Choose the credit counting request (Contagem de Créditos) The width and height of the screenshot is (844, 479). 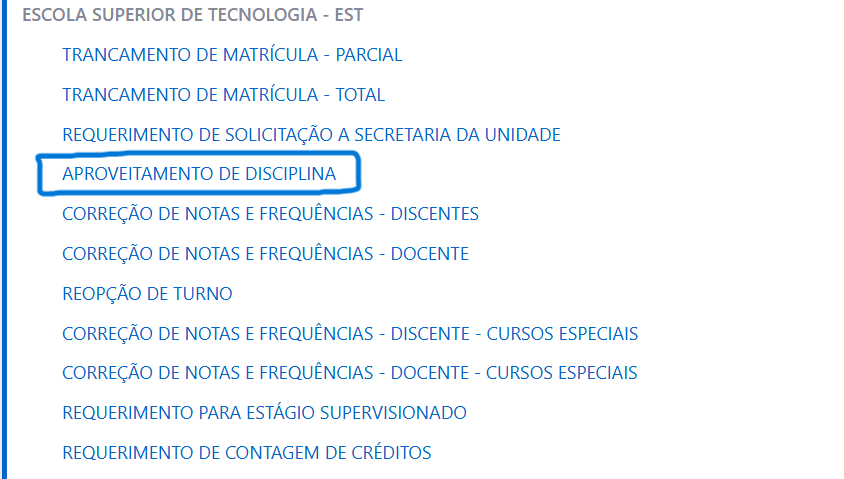[246, 452]
